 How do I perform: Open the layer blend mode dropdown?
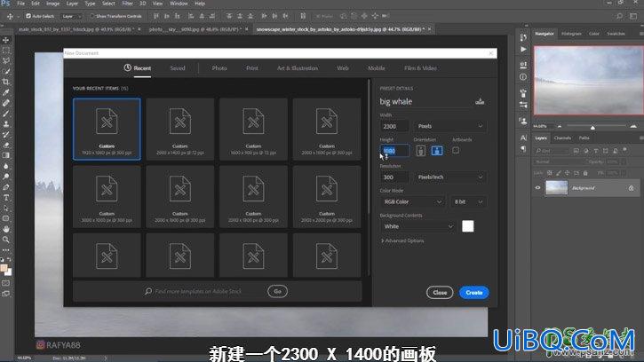point(561,161)
